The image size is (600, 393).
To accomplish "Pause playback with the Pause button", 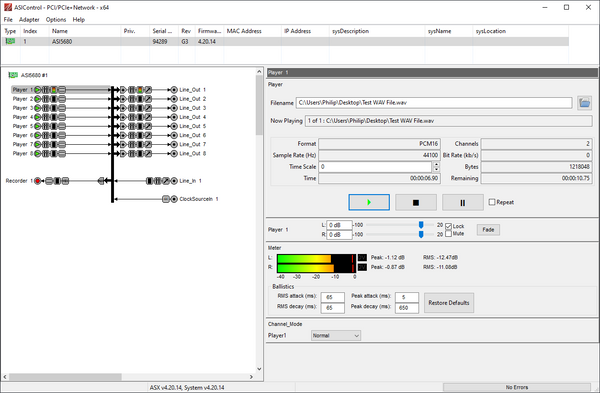I will point(463,202).
